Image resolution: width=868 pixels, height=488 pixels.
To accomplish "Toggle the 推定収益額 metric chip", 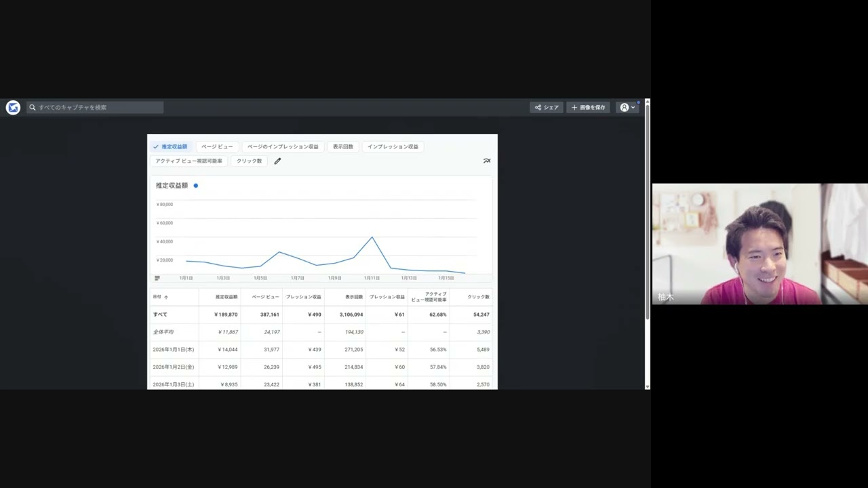I will tap(170, 146).
